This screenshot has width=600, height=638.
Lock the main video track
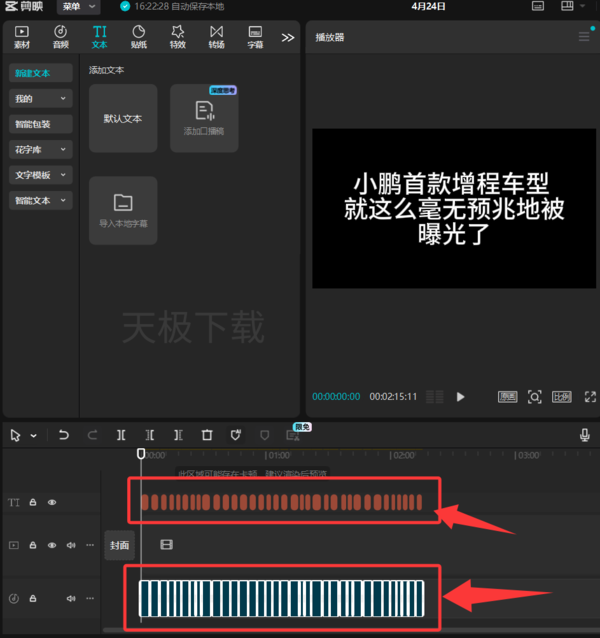[x=33, y=545]
